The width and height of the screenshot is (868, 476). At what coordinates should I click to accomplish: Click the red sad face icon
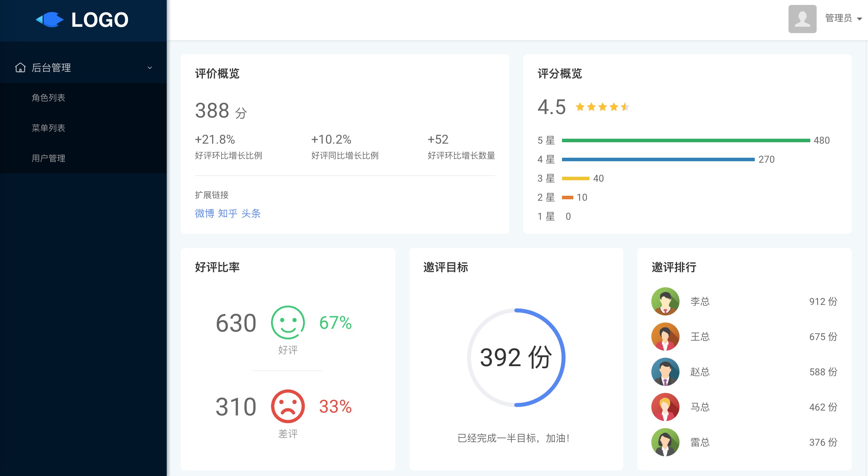click(x=288, y=406)
